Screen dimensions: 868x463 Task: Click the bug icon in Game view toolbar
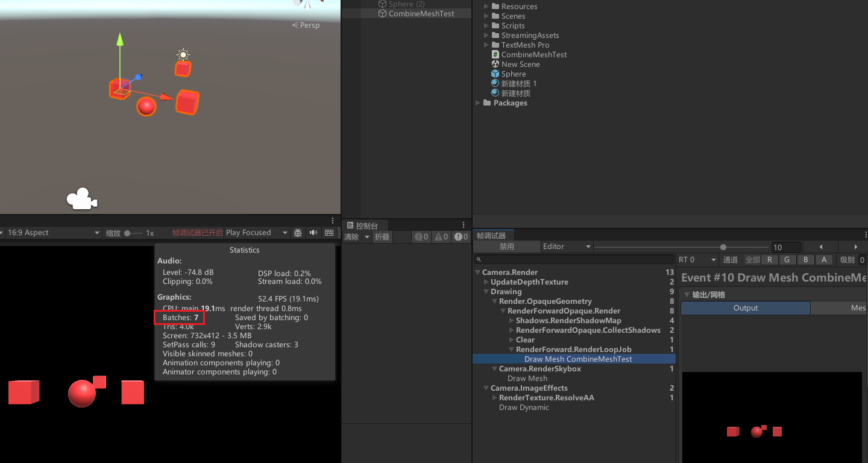(298, 233)
